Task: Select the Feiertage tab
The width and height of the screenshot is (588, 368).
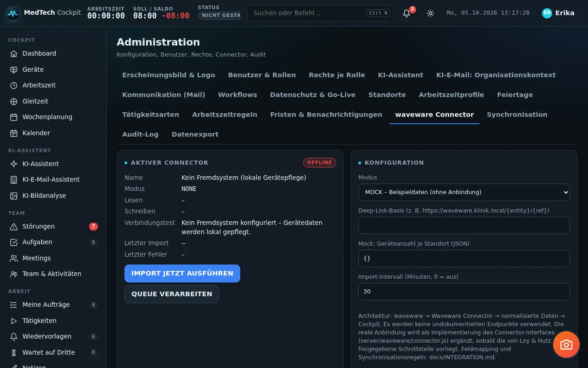Action: click(515, 95)
